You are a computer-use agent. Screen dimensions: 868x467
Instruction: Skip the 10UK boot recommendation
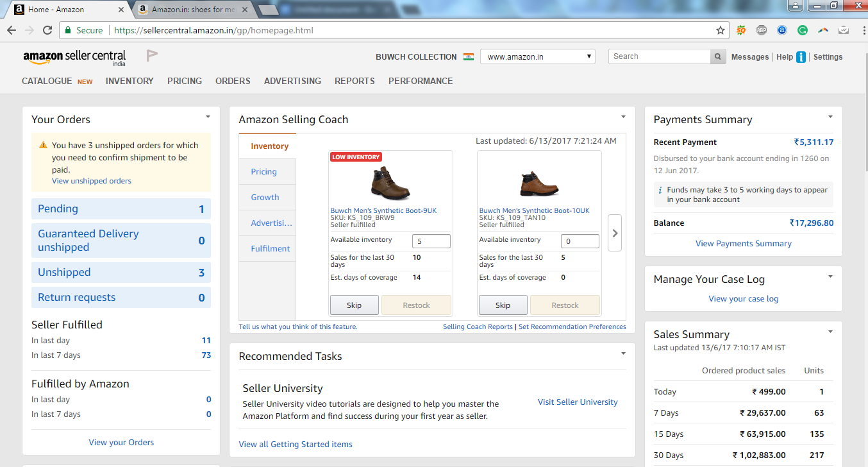click(503, 305)
